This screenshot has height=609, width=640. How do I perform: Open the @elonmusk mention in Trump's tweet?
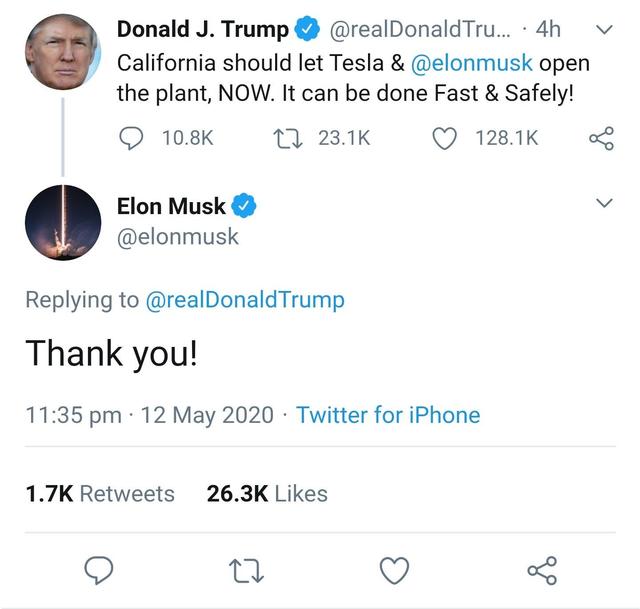coord(472,63)
